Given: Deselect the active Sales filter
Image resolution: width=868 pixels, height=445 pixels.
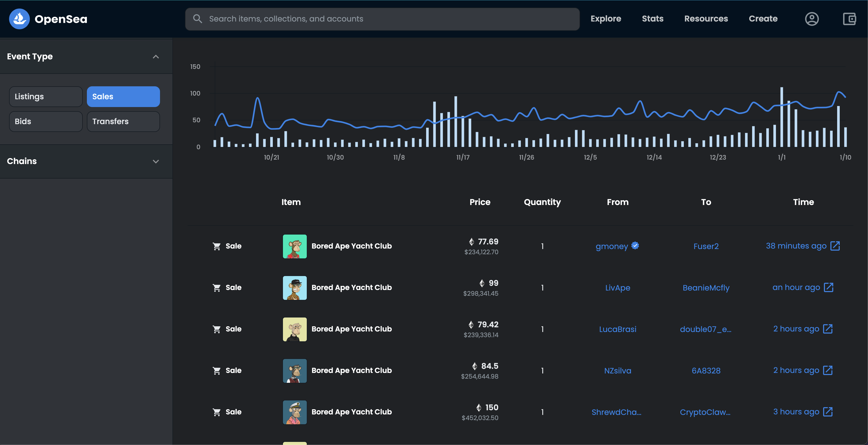Looking at the screenshot, I should pyautogui.click(x=123, y=97).
